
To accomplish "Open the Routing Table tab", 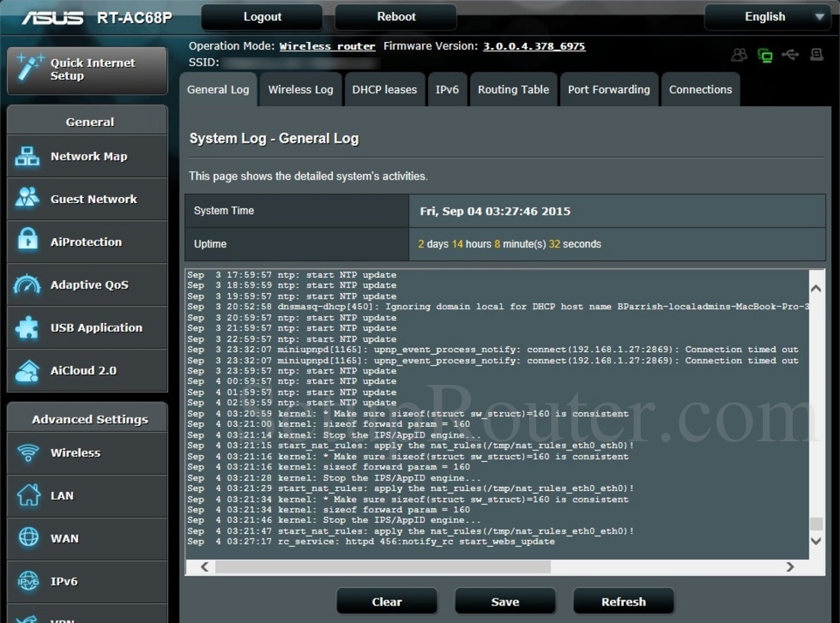I will point(513,89).
